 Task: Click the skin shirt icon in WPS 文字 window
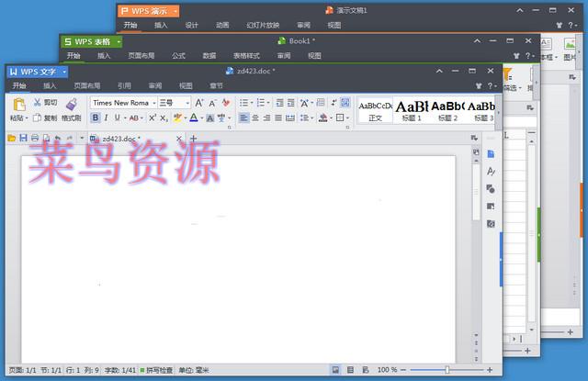tap(479, 85)
